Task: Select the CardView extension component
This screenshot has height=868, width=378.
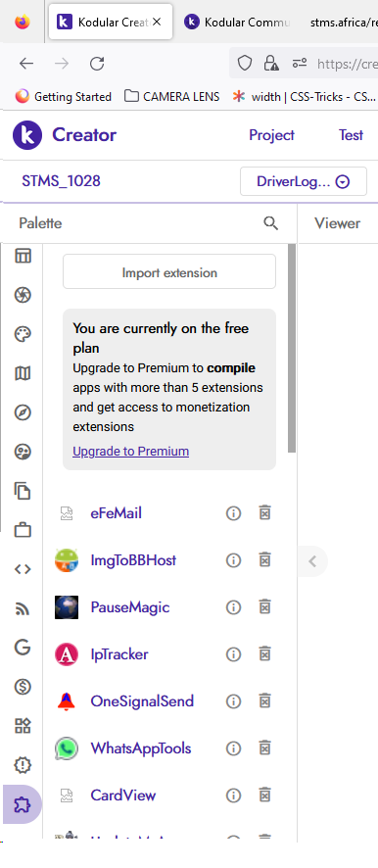Action: tap(123, 796)
